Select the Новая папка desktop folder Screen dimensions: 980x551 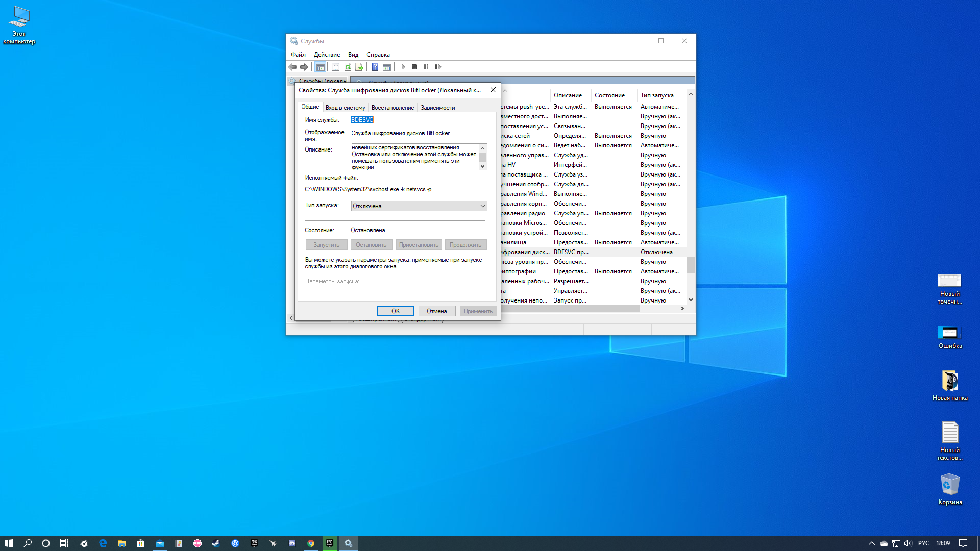950,386
